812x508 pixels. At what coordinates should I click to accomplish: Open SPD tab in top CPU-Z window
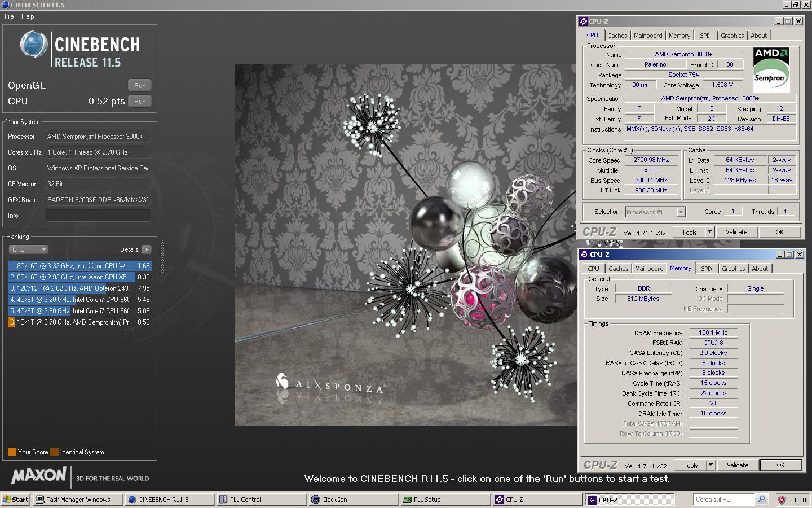705,36
